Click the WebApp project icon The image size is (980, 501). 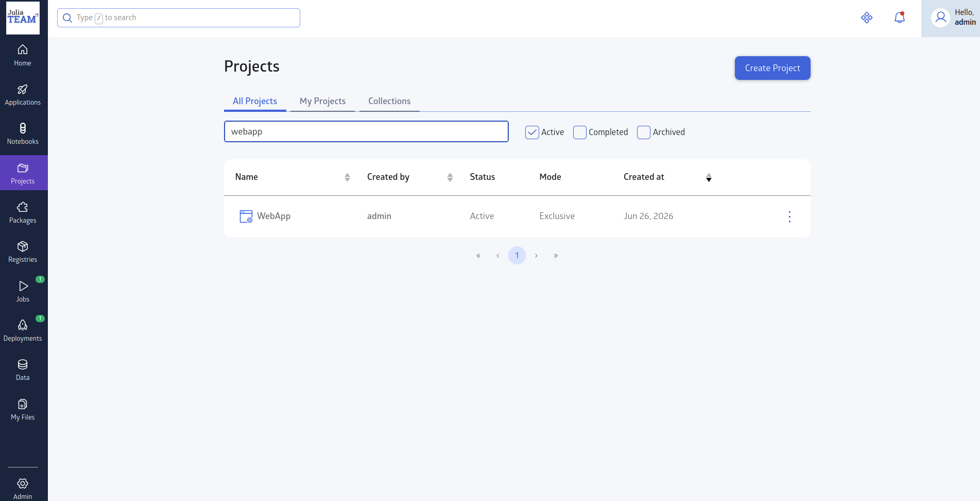click(x=246, y=216)
